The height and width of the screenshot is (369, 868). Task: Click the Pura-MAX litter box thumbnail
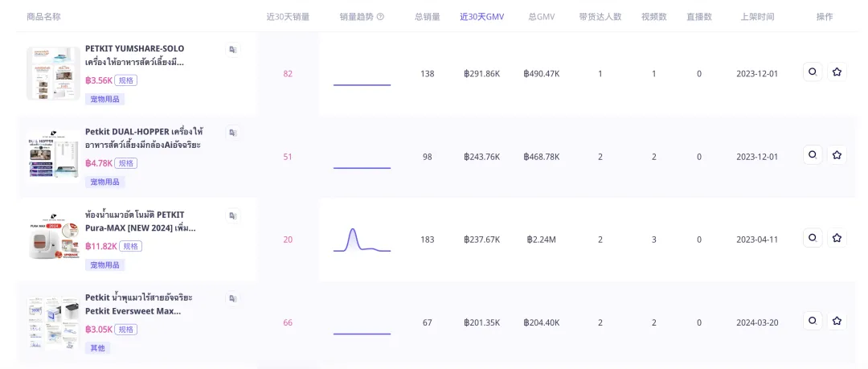(53, 240)
